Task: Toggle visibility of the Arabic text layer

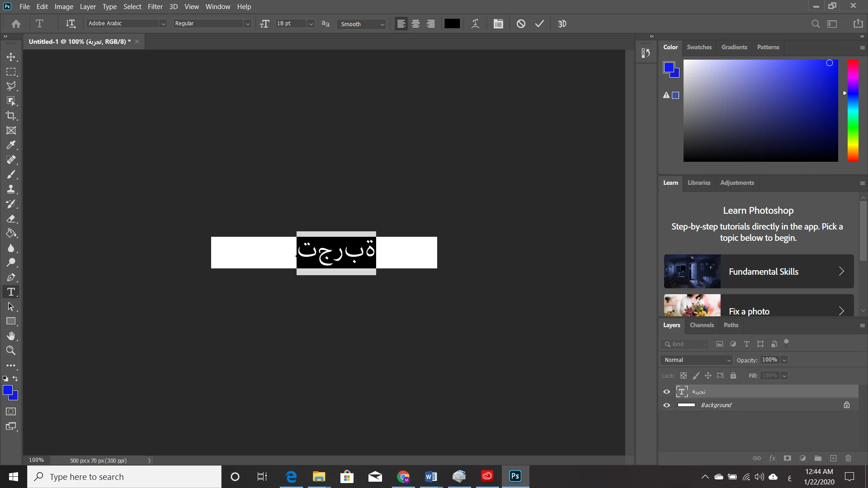Action: pyautogui.click(x=666, y=392)
